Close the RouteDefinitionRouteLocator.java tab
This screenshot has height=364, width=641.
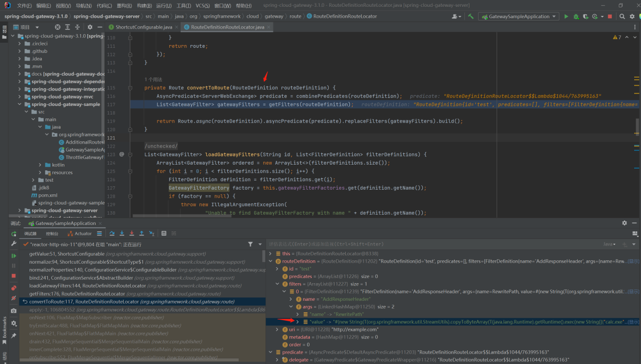(x=268, y=27)
